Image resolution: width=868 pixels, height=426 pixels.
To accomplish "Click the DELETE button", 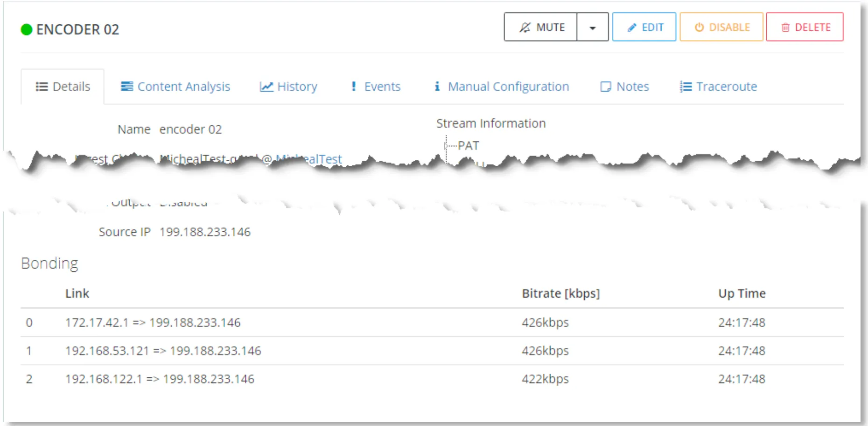I will coord(805,27).
